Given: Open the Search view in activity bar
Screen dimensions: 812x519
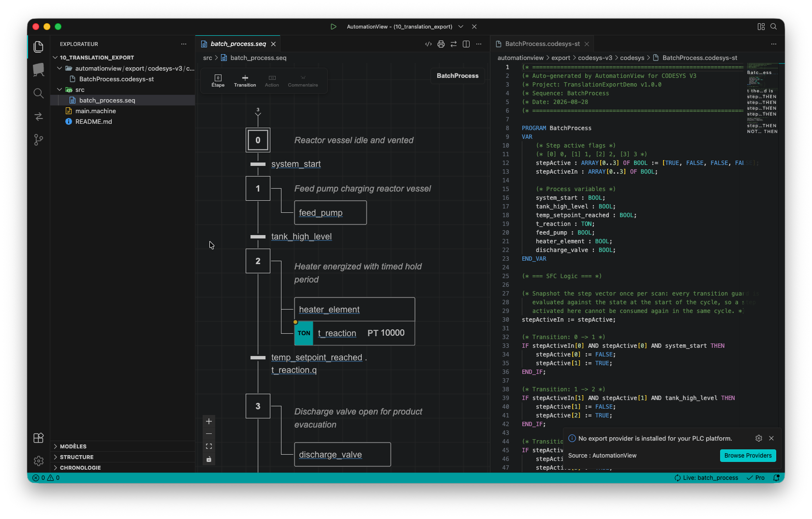Looking at the screenshot, I should [x=39, y=93].
